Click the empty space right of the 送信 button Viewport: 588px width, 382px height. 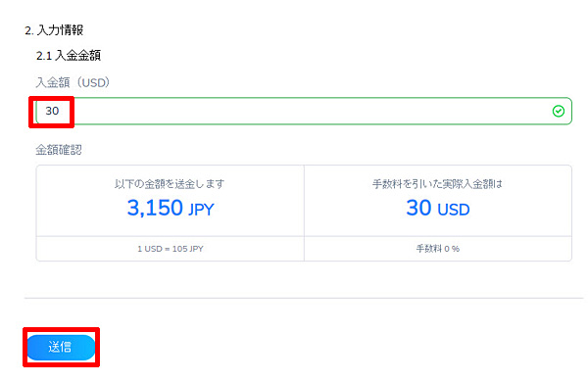coord(337,348)
